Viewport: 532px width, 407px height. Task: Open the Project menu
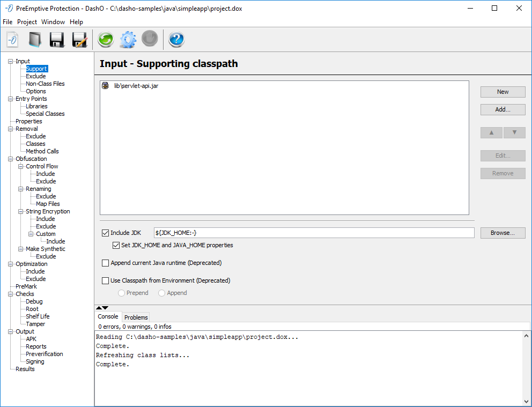click(x=27, y=22)
